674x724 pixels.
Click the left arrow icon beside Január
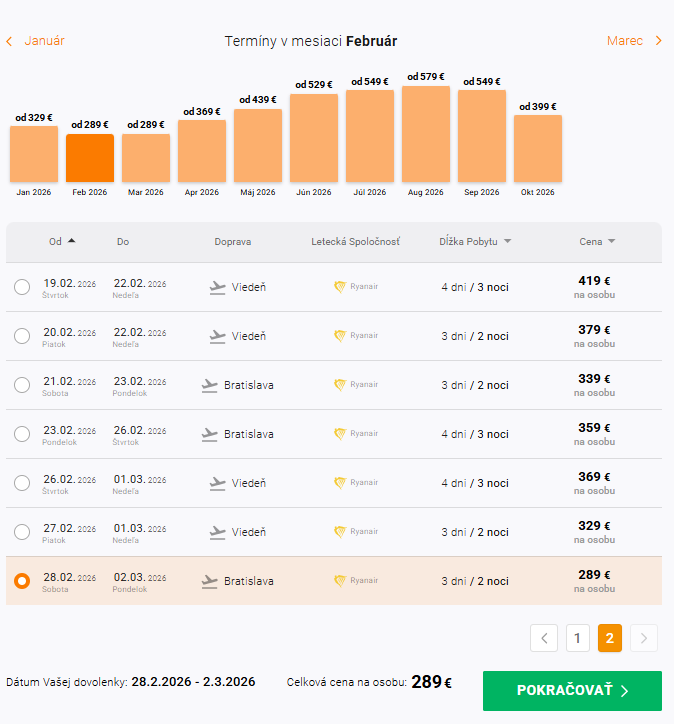(x=9, y=41)
